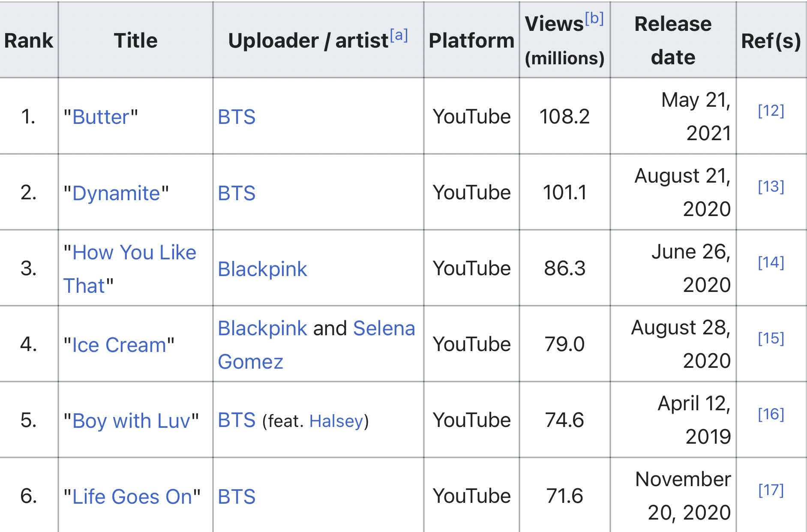Open the "Boy with Luv" link
The height and width of the screenshot is (532, 807).
point(131,421)
